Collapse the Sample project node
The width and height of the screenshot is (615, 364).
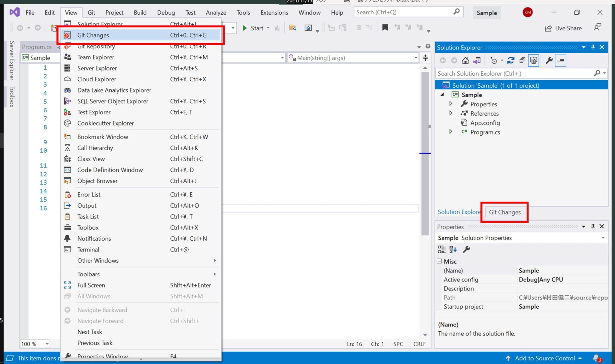click(442, 94)
